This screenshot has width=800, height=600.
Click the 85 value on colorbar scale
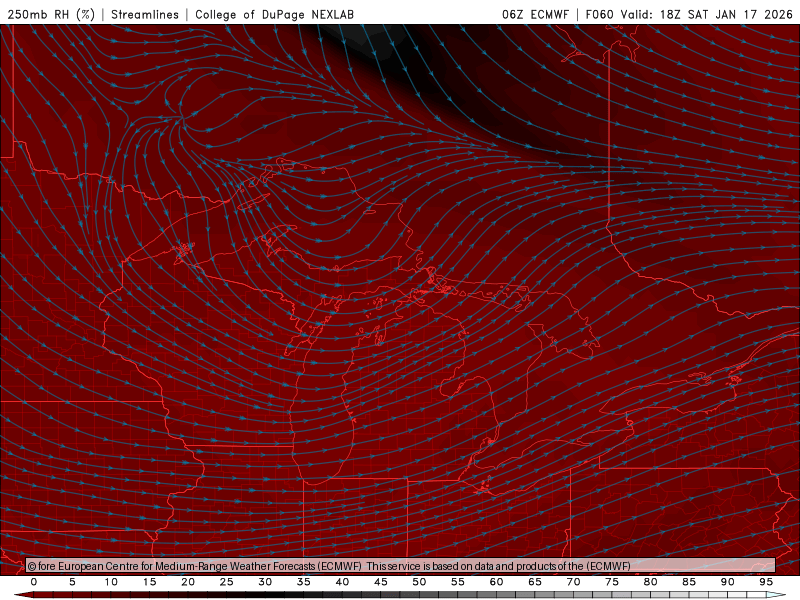tap(689, 582)
